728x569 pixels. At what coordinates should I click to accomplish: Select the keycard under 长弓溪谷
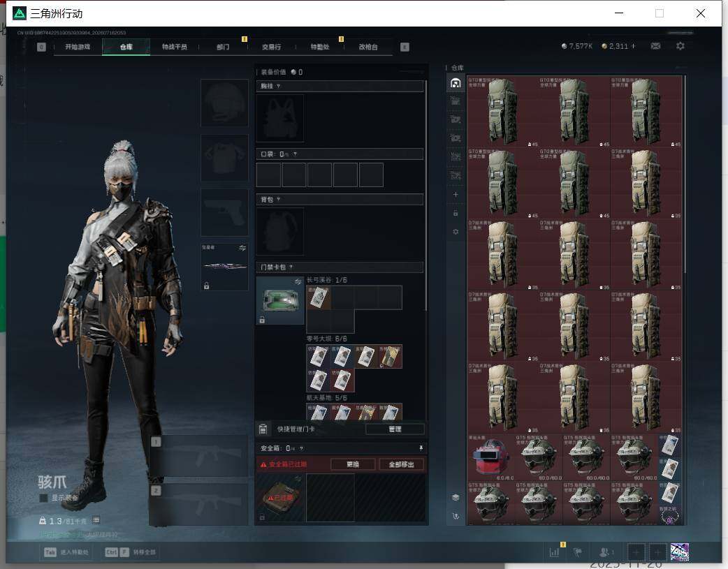pos(319,297)
